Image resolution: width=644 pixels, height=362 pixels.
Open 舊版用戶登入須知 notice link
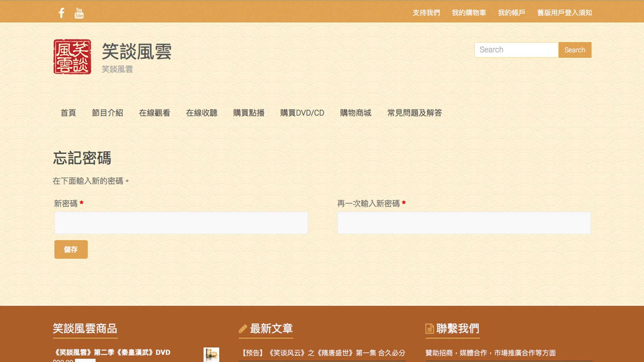coord(564,13)
